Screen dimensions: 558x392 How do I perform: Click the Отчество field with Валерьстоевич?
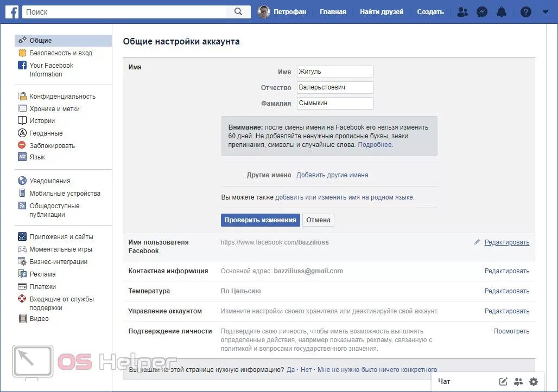point(335,87)
